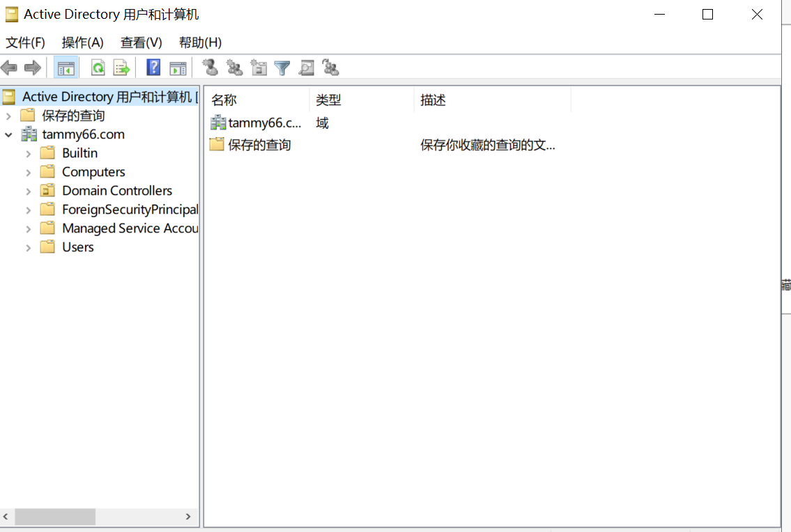Screen dimensions: 791x532
Task: Expand the Builtin node
Action: coord(29,154)
